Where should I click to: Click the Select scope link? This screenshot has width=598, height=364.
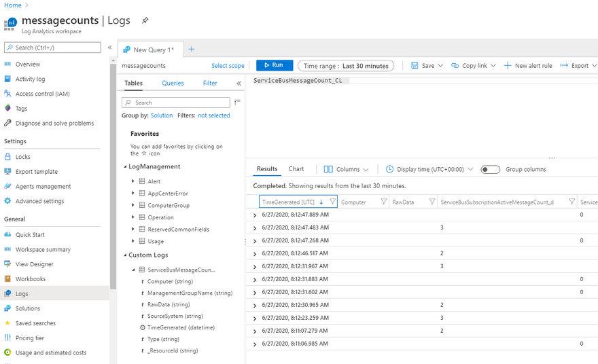[x=228, y=66]
